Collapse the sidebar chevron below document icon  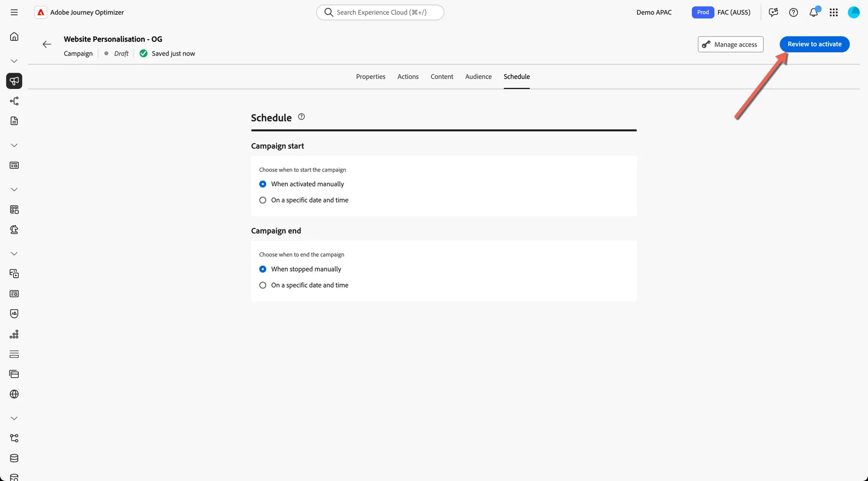tap(14, 145)
